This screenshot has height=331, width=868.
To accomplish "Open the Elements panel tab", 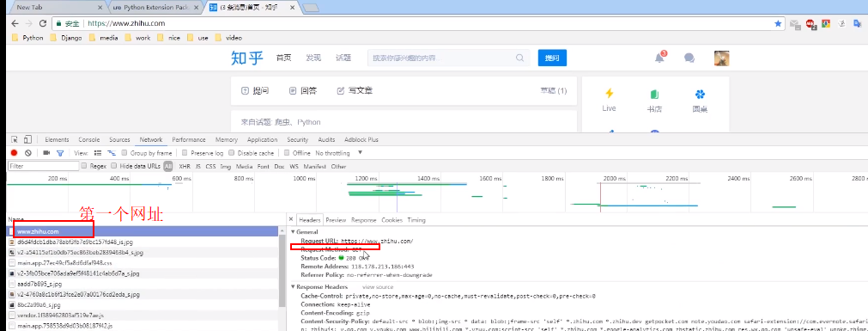I will pyautogui.click(x=57, y=140).
